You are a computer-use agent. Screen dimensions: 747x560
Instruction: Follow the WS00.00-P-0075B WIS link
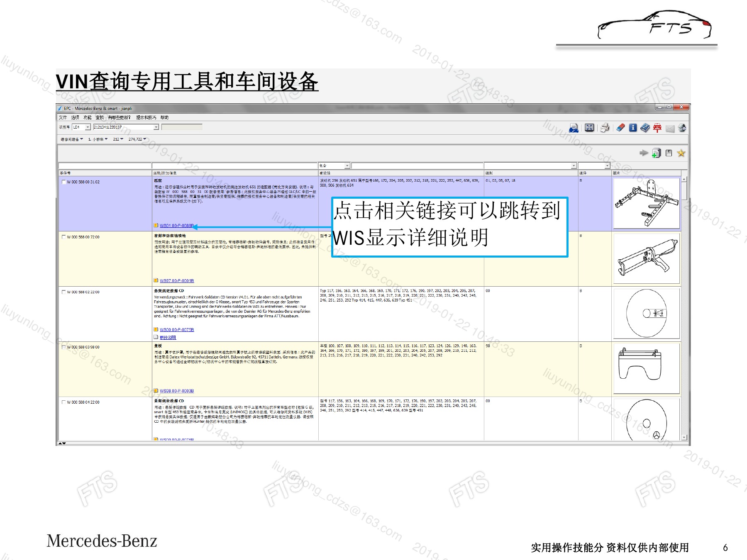click(177, 330)
